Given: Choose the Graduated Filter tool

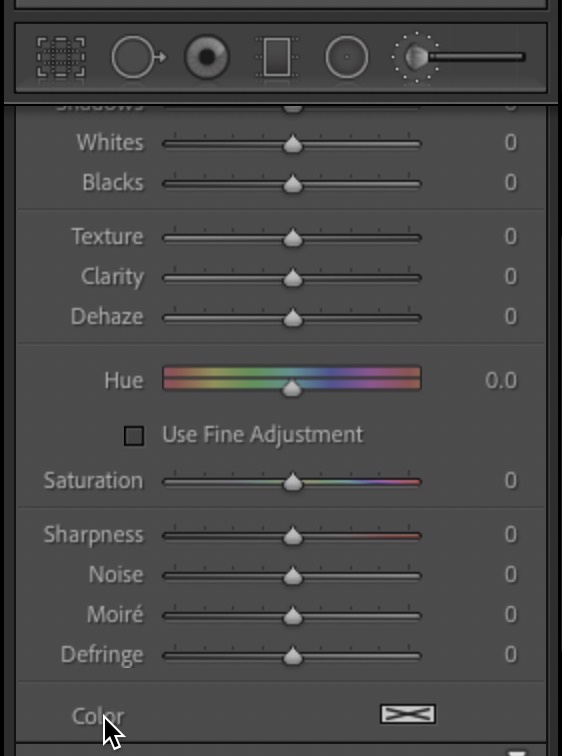Looking at the screenshot, I should (x=277, y=57).
